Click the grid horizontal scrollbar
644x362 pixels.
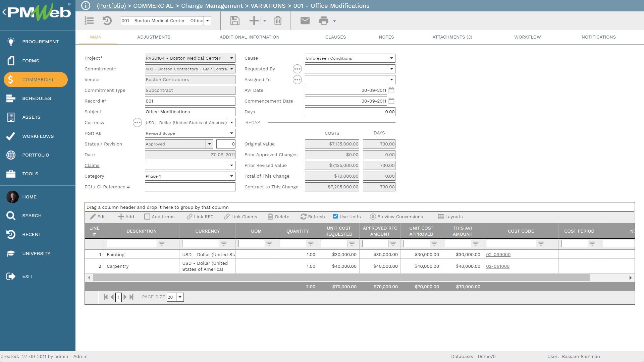341,278
